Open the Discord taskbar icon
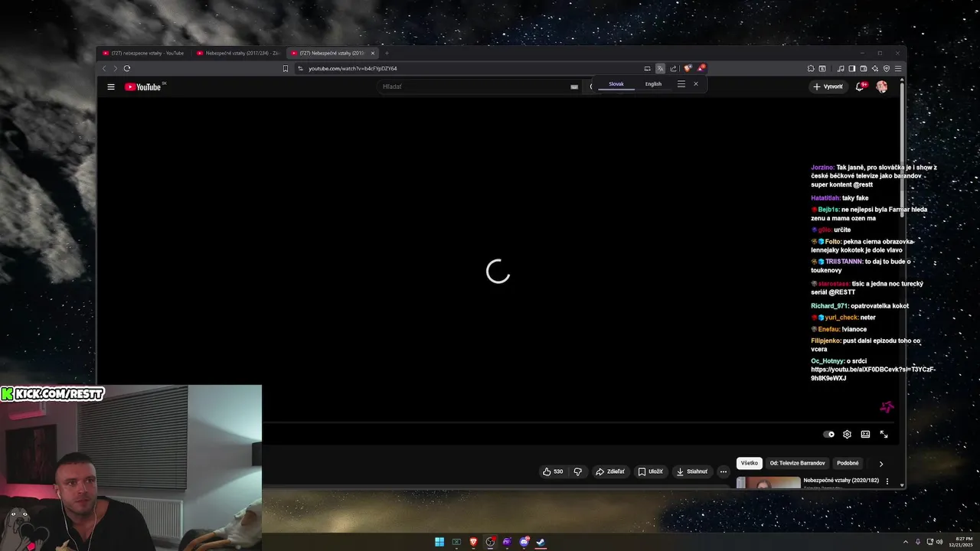 tap(524, 542)
